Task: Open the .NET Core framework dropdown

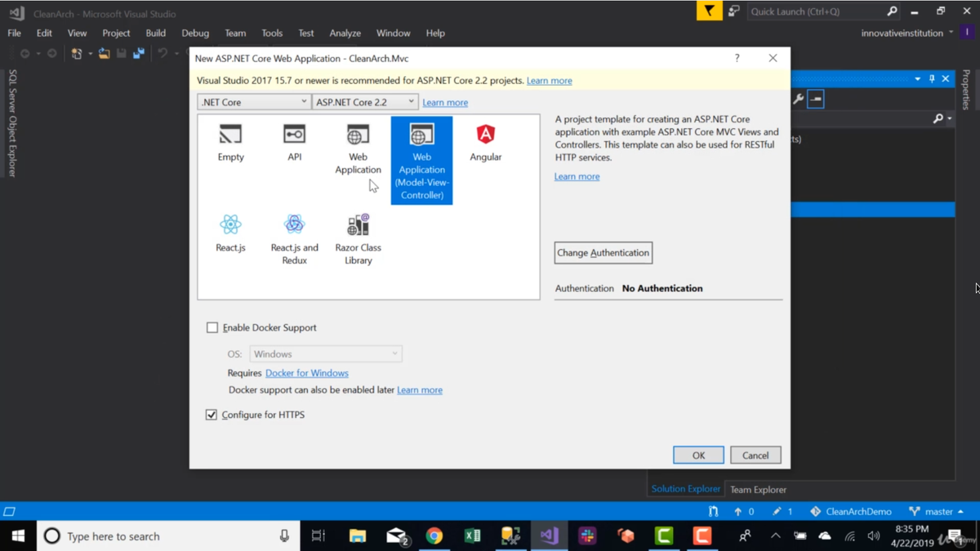Action: click(253, 102)
